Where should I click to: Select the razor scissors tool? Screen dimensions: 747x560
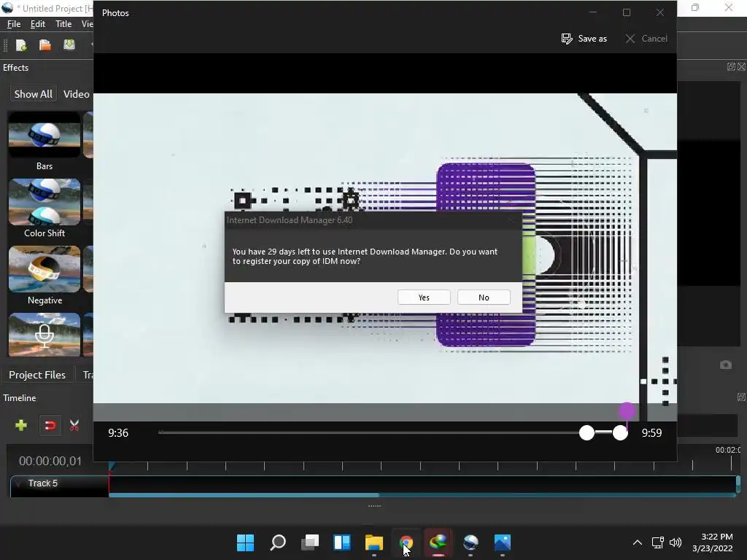pos(74,425)
